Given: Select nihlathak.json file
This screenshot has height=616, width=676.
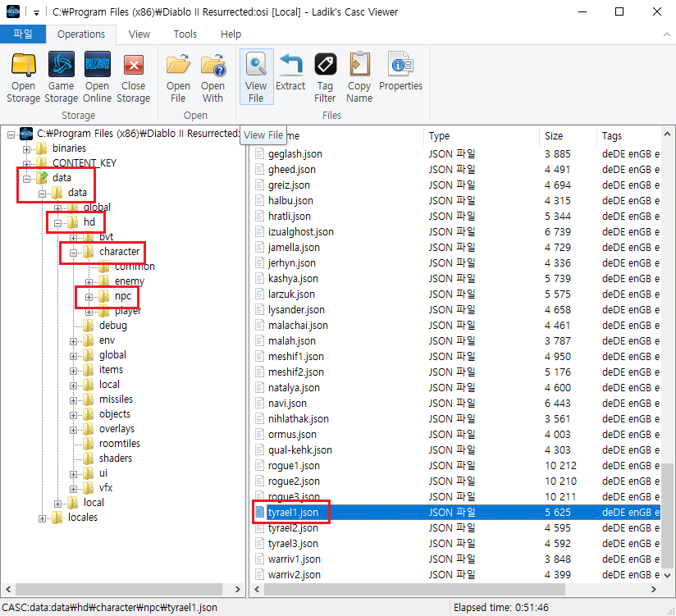Looking at the screenshot, I should click(299, 419).
